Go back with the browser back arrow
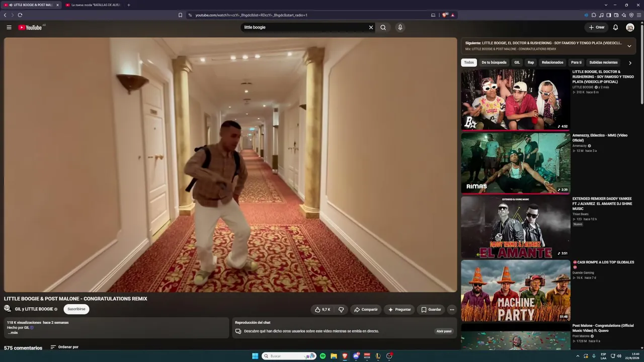 (x=5, y=15)
